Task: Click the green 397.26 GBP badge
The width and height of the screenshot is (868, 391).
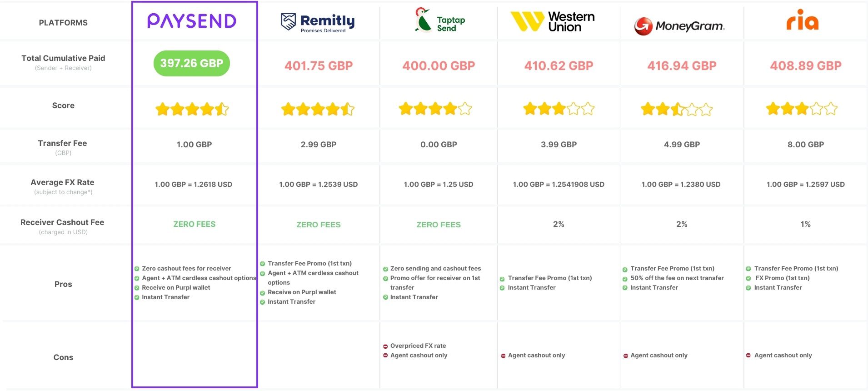Action: (x=192, y=63)
